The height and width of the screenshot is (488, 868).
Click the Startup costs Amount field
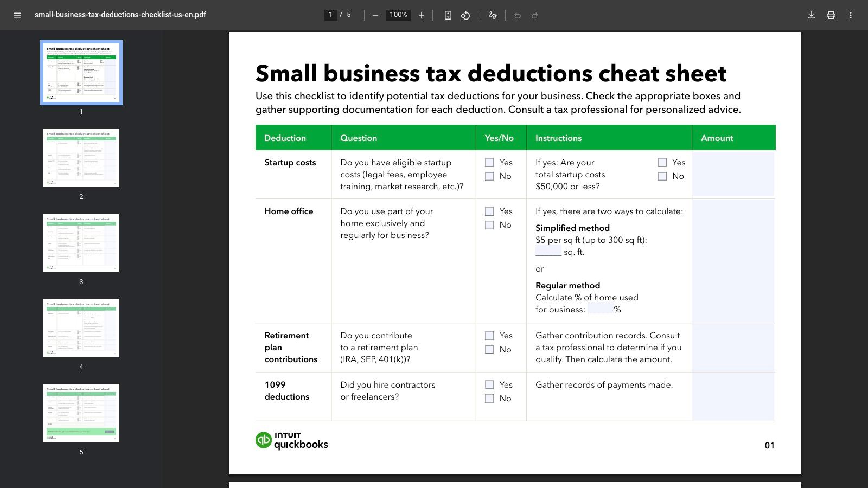coord(733,174)
